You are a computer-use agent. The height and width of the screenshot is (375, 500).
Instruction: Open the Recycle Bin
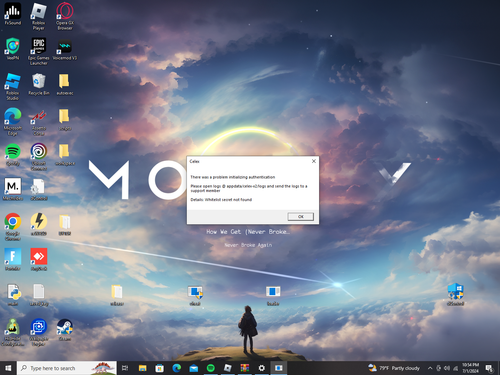pos(39,84)
